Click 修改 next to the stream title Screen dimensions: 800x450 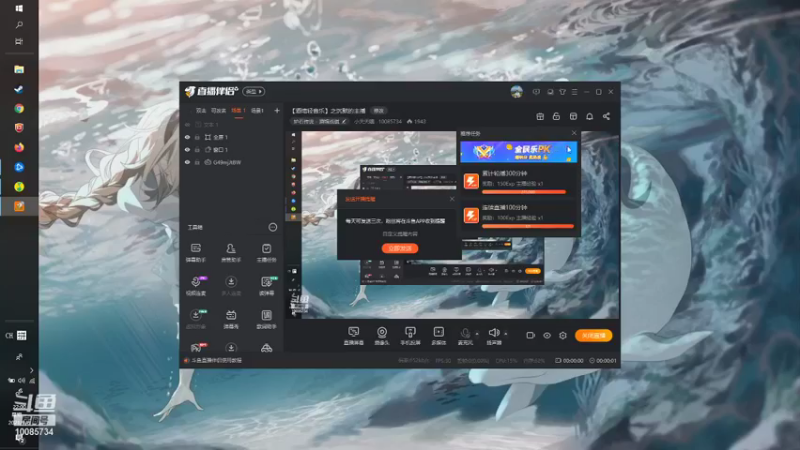[379, 111]
